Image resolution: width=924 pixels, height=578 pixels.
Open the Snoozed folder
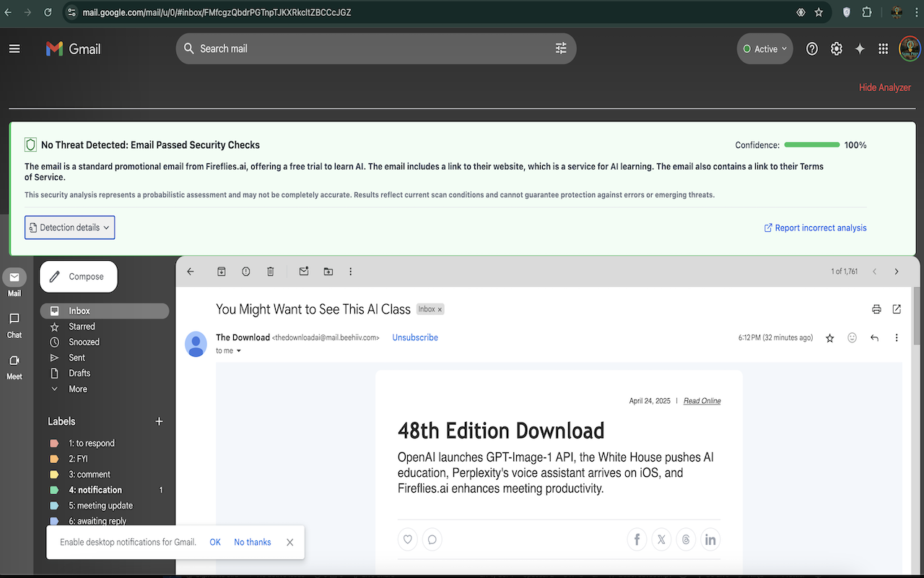[105, 342]
